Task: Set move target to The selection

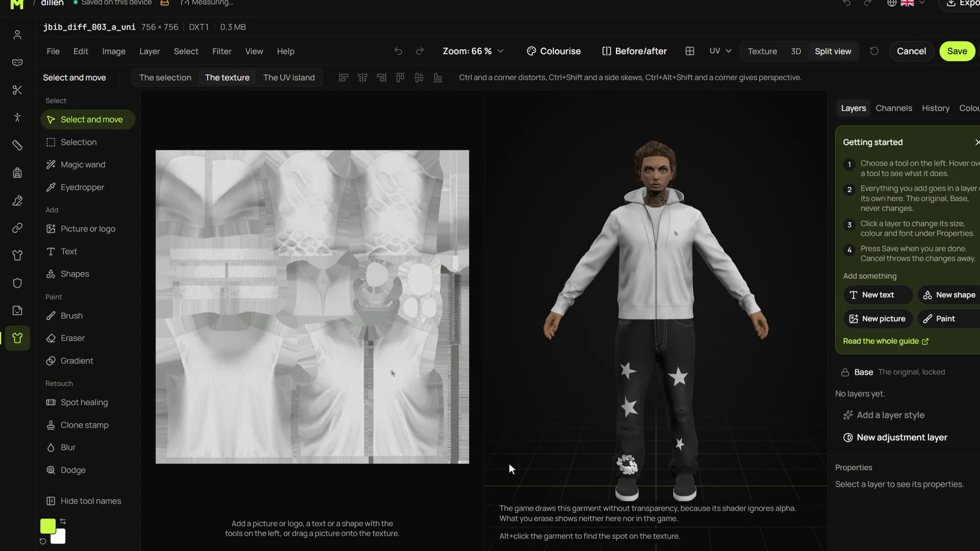Action: [x=165, y=78]
